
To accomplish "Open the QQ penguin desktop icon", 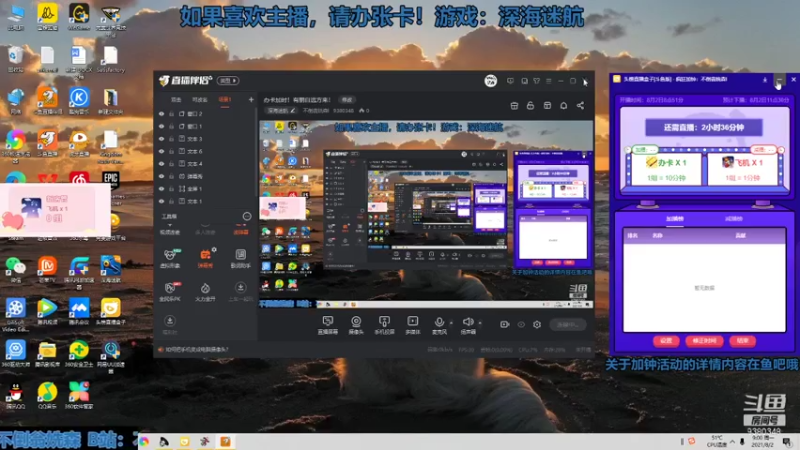I will point(16,395).
